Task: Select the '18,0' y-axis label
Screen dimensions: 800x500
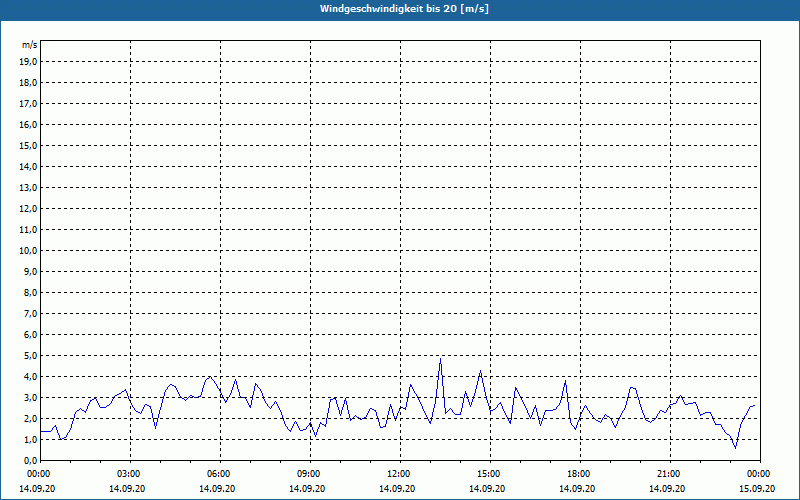Action: coord(28,83)
